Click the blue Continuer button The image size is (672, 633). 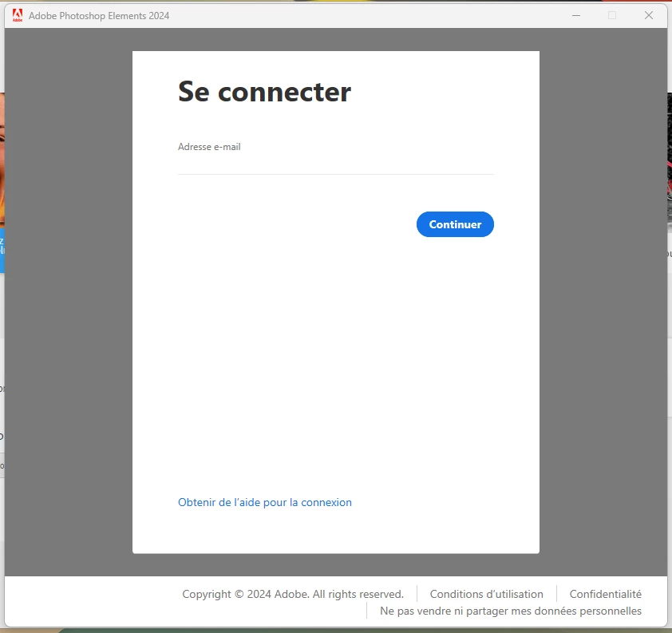click(x=455, y=224)
